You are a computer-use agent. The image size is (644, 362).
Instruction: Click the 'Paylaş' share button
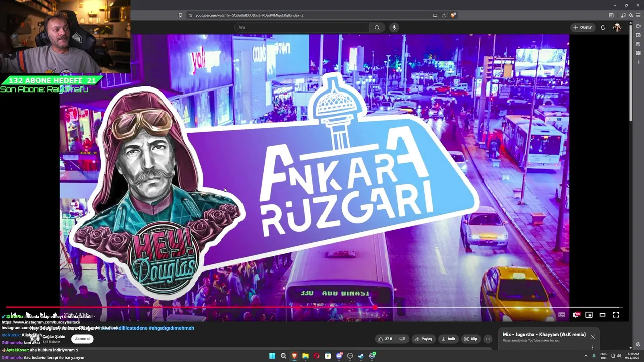pos(423,339)
